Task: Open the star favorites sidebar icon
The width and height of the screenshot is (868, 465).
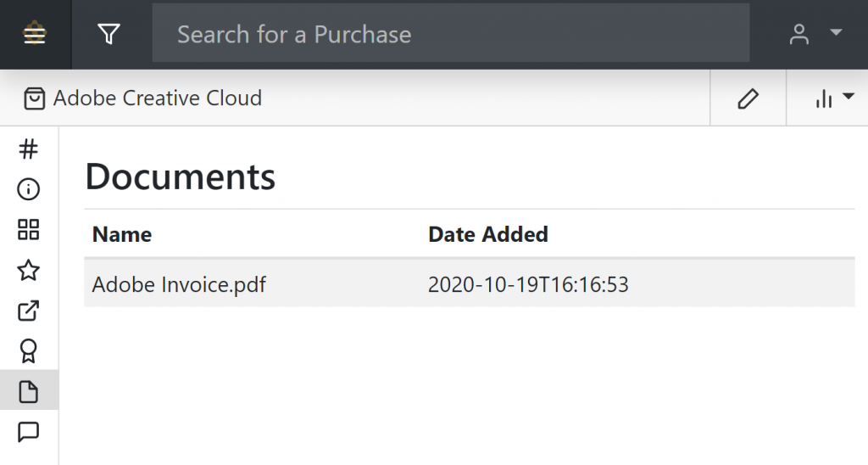Action: [28, 270]
